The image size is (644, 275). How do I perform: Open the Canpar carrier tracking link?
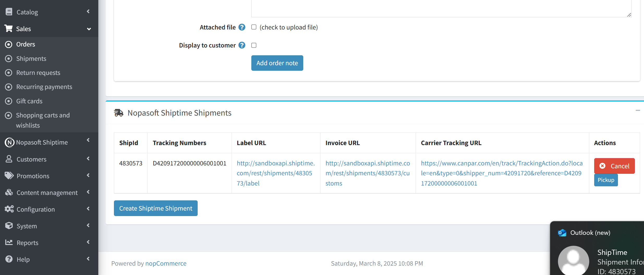tap(502, 173)
